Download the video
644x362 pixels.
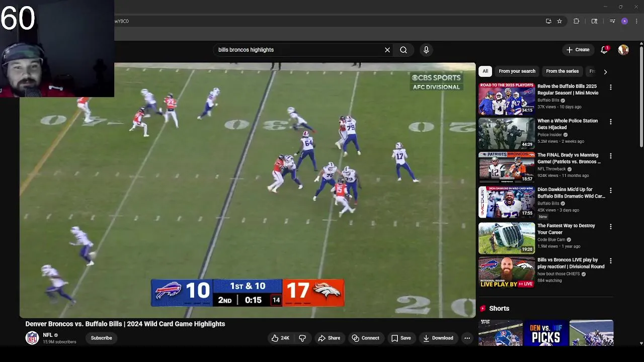438,338
